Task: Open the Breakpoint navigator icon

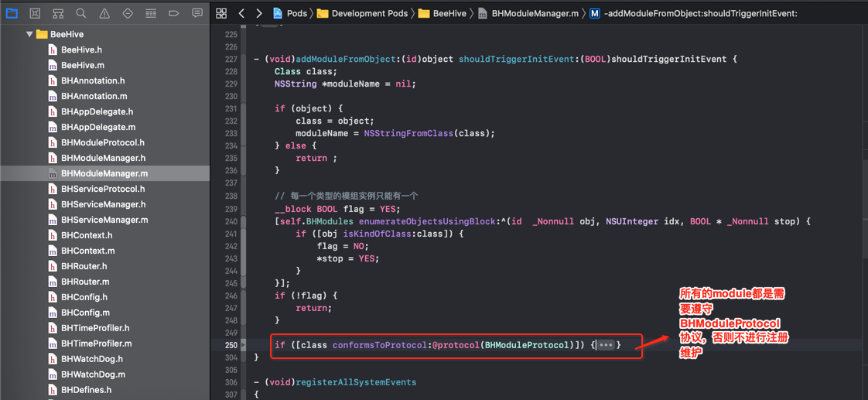Action: pyautogui.click(x=173, y=12)
